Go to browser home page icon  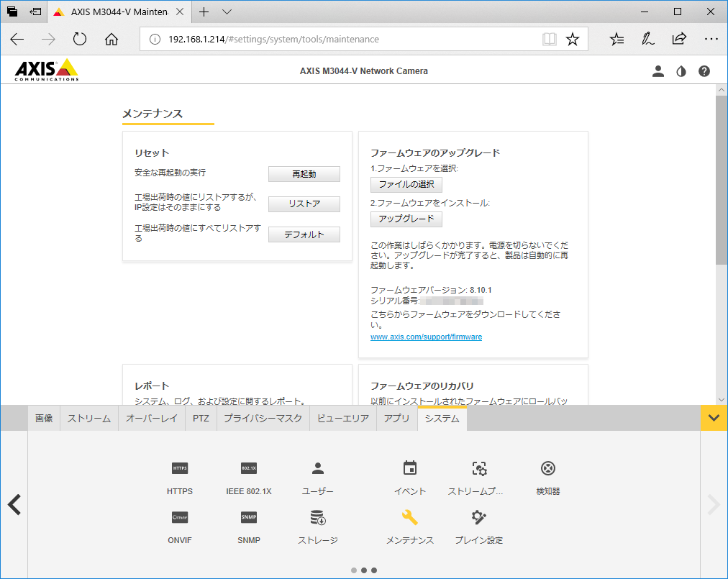[112, 39]
